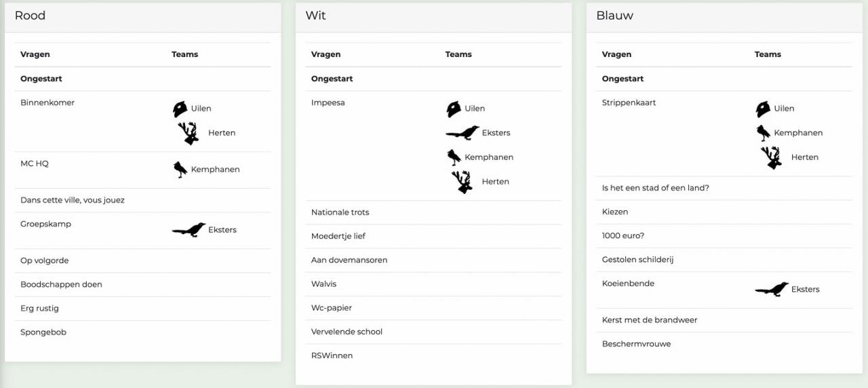This screenshot has height=388, width=868.
Task: Select the Herten deer icon under Impeesa
Action: 462,182
